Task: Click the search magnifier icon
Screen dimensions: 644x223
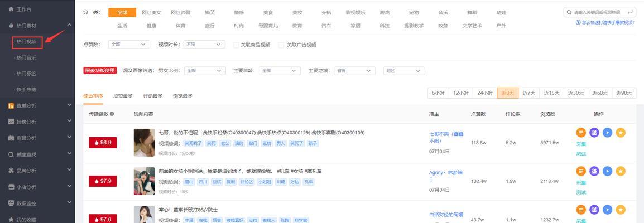Action: 569,12
